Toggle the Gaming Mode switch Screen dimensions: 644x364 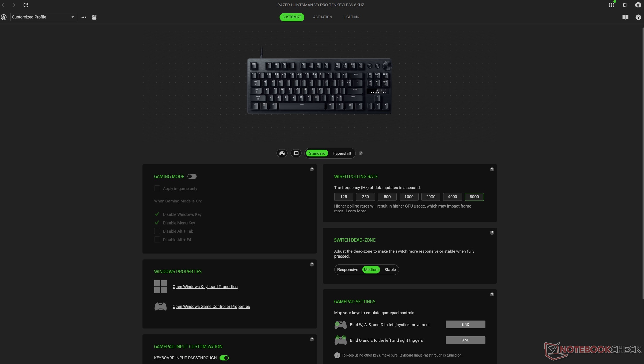192,176
